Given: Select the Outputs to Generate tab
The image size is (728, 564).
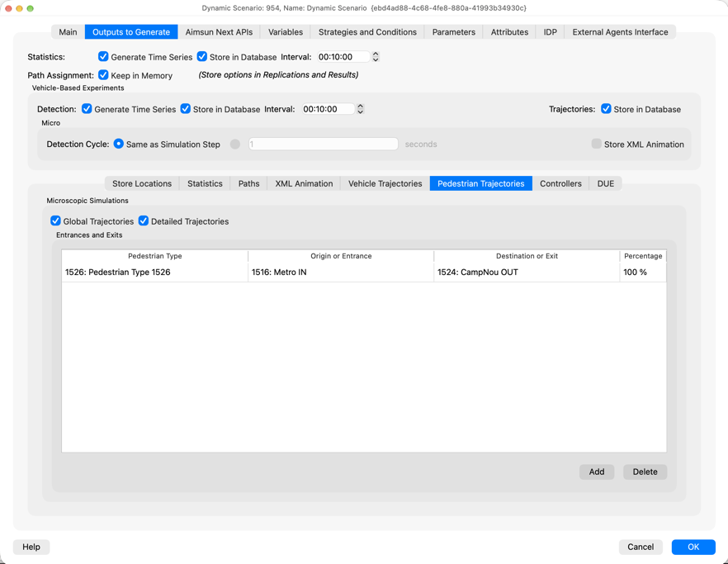Looking at the screenshot, I should point(131,32).
